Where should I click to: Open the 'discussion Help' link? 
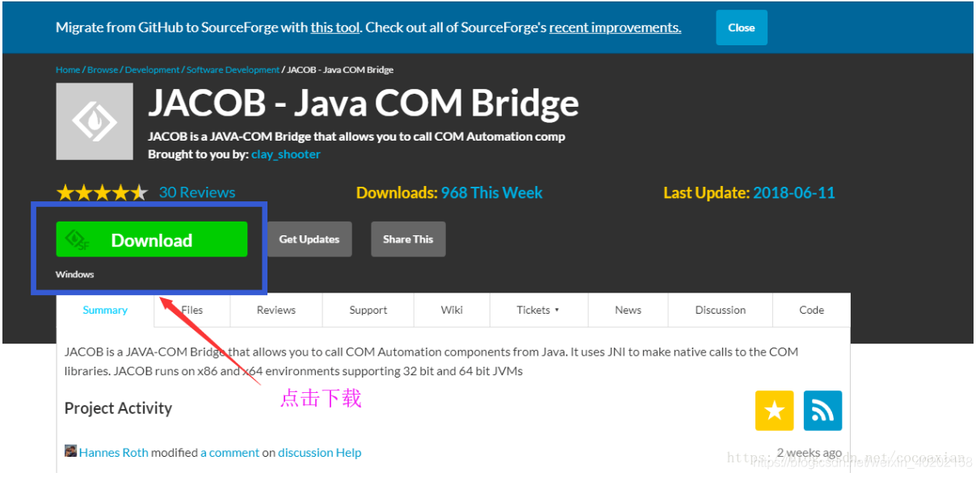click(320, 453)
